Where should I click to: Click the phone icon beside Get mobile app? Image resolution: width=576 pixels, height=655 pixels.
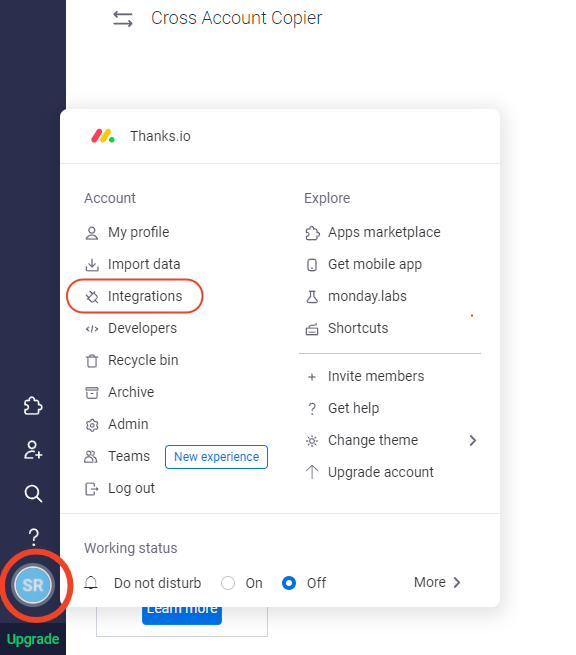click(x=312, y=265)
